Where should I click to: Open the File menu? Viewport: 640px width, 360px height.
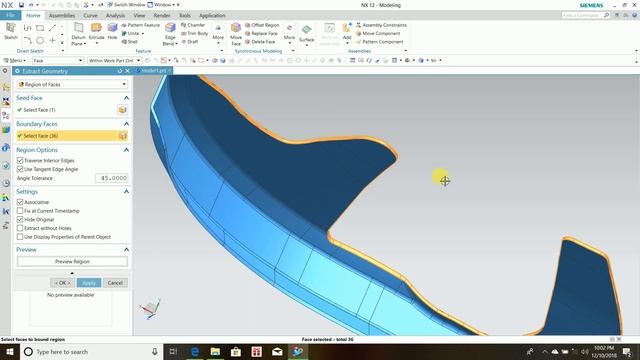click(10, 15)
